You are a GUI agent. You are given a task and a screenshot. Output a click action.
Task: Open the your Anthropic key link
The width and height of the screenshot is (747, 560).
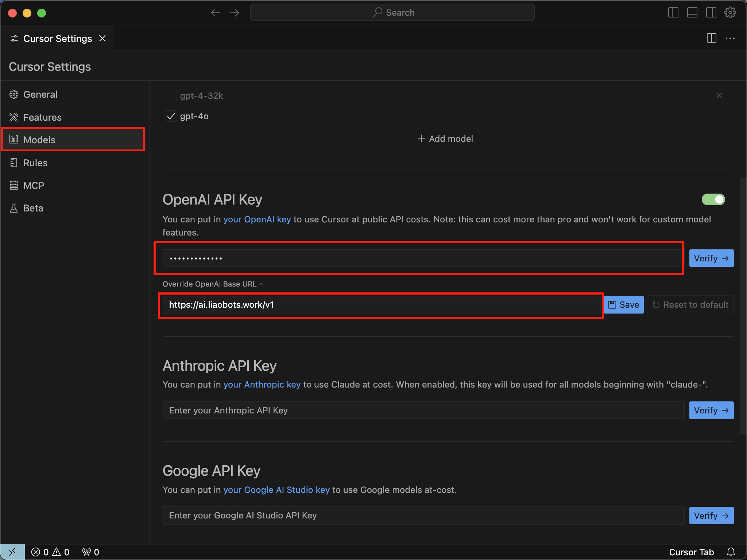click(x=262, y=385)
